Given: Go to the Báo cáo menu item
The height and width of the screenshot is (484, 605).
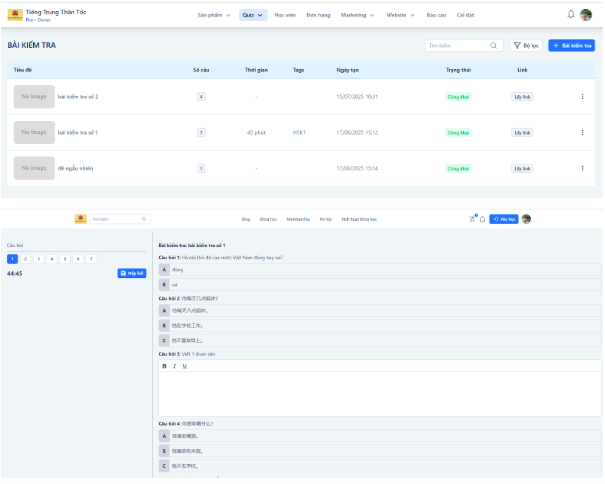Looking at the screenshot, I should (436, 16).
